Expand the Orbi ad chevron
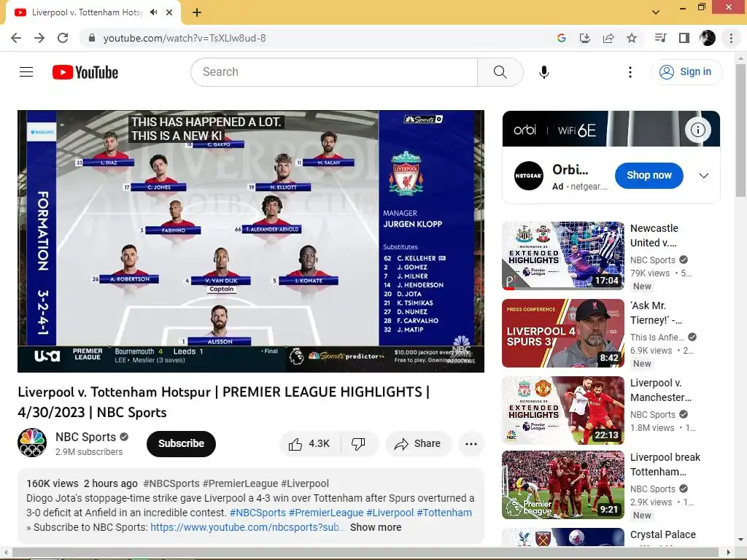The image size is (747, 560). click(704, 176)
